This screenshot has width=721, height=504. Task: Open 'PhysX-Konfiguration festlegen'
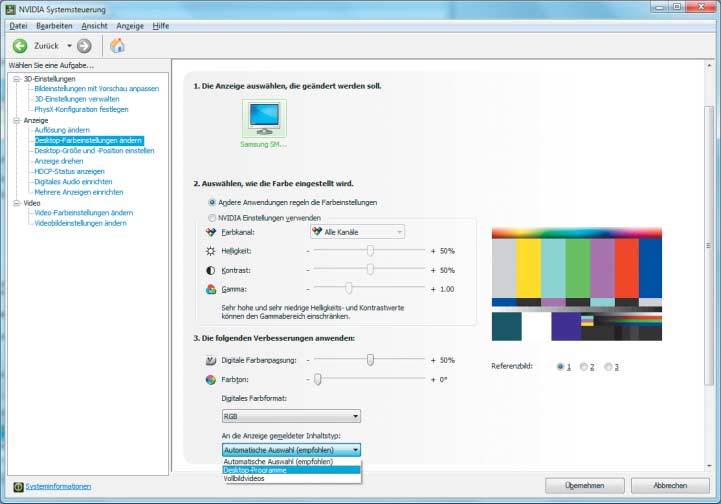[81, 109]
